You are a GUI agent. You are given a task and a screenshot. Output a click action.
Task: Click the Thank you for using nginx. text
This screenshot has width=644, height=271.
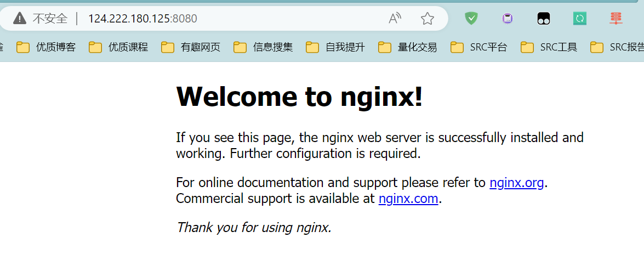[x=253, y=227]
